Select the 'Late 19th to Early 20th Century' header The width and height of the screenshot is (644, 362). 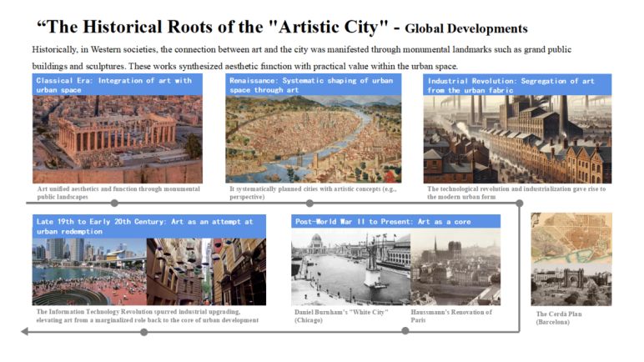[149, 226]
